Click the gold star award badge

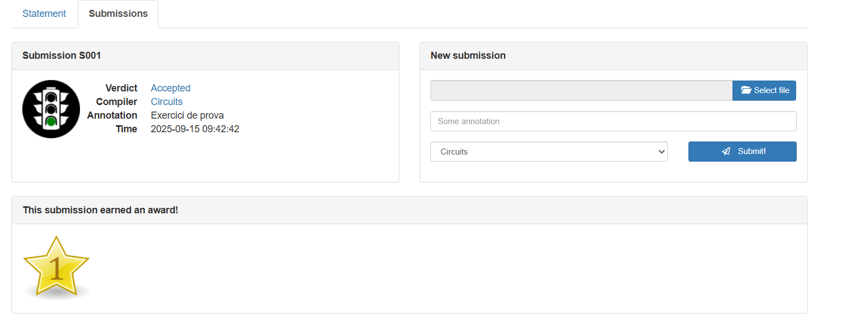click(56, 267)
